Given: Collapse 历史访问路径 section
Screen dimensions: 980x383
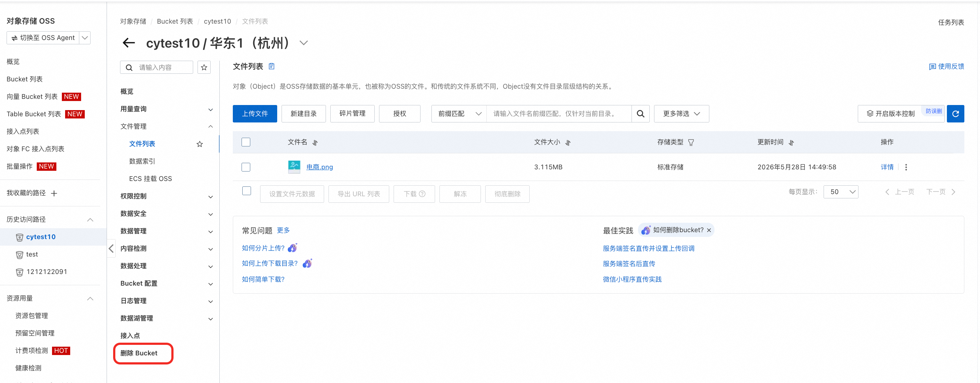Looking at the screenshot, I should pos(90,219).
